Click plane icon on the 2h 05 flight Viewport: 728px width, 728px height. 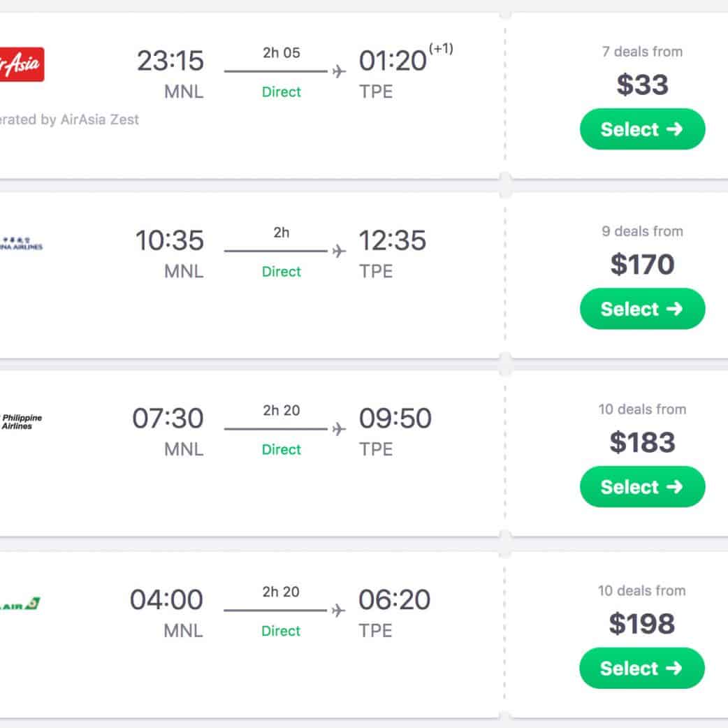(x=339, y=71)
